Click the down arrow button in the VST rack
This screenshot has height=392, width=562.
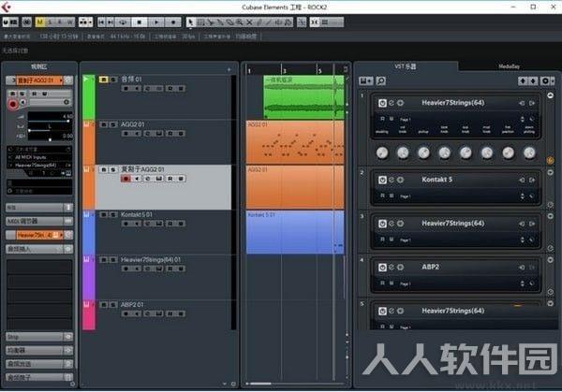(533, 80)
